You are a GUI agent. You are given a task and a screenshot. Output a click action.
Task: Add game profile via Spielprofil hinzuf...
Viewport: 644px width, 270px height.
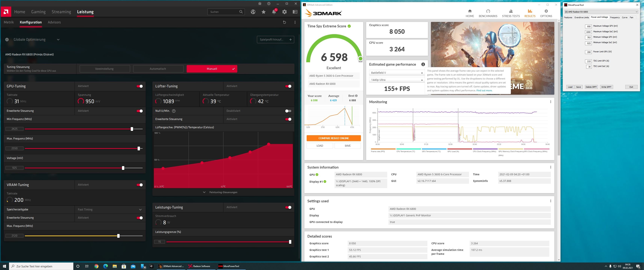276,40
